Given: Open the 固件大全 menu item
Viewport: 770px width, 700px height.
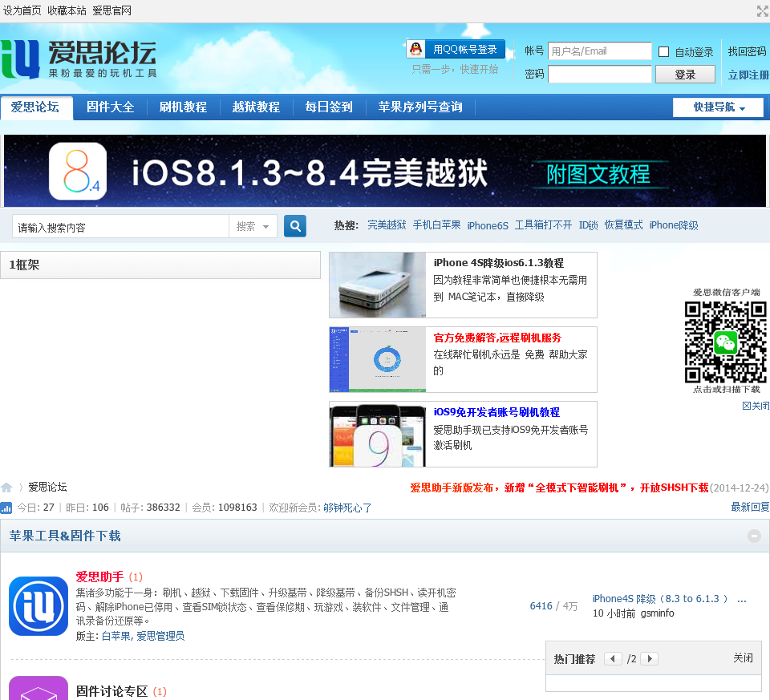Looking at the screenshot, I should [x=110, y=107].
